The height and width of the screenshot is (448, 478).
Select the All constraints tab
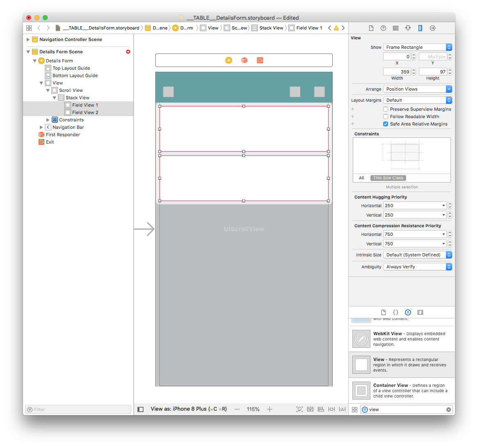click(x=361, y=178)
